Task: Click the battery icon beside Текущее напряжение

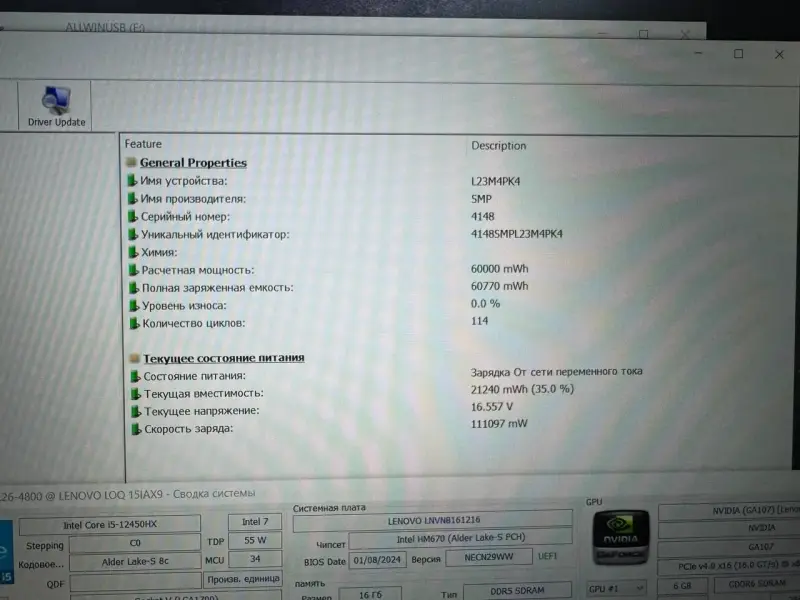Action: click(136, 411)
